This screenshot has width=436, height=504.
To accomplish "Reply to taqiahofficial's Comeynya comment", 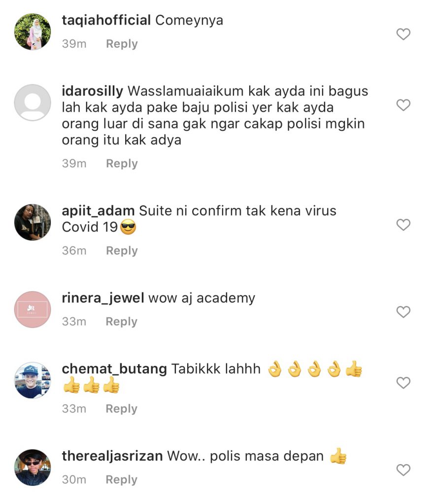I will point(122,44).
